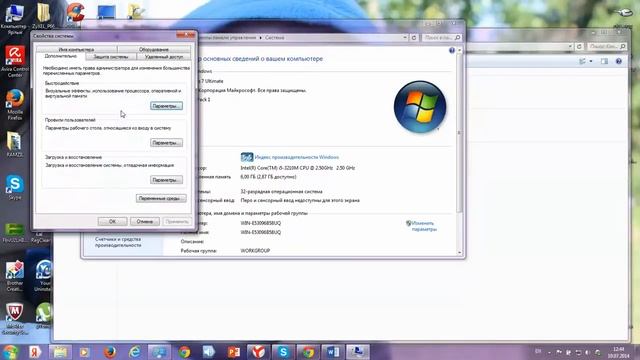Image resolution: width=640 pixels, height=360 pixels.
Task: Launch Your Uninstaller from the desktop
Action: click(x=43, y=275)
